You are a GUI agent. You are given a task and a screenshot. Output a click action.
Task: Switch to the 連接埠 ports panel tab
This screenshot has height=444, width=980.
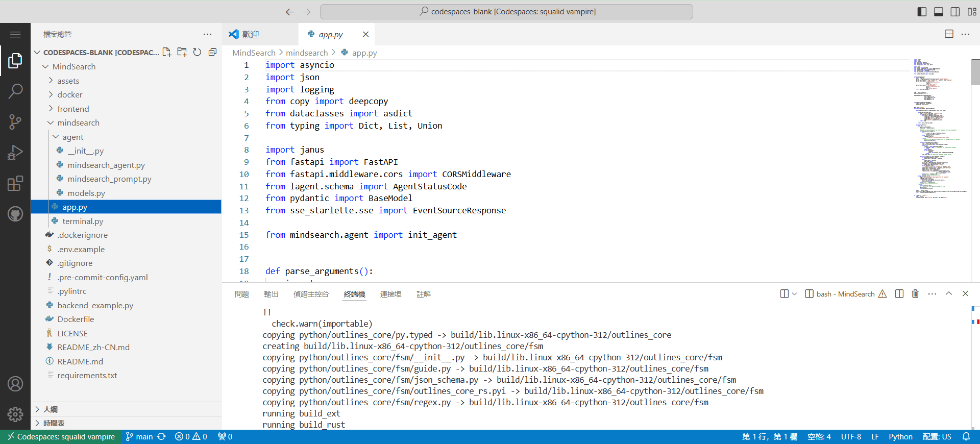coord(391,294)
